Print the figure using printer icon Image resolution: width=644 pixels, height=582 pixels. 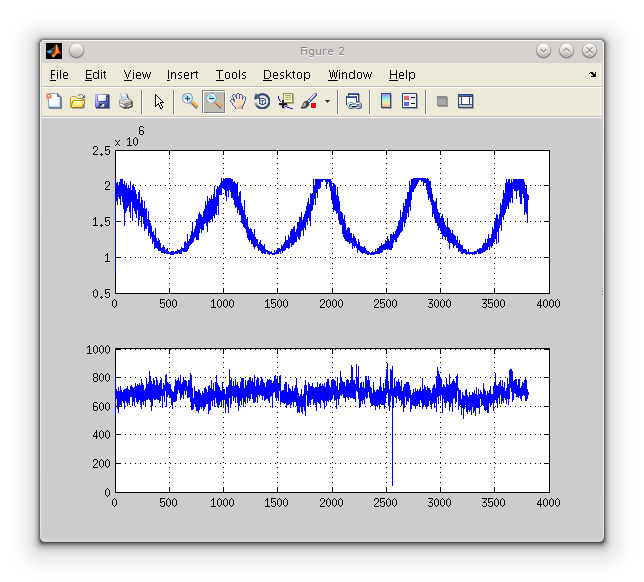tap(126, 101)
